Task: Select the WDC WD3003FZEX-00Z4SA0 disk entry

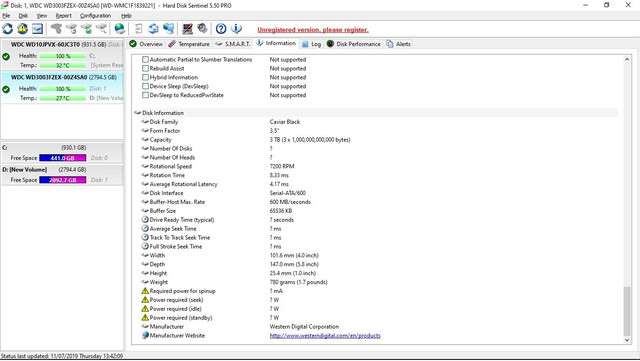Action: [x=62, y=87]
